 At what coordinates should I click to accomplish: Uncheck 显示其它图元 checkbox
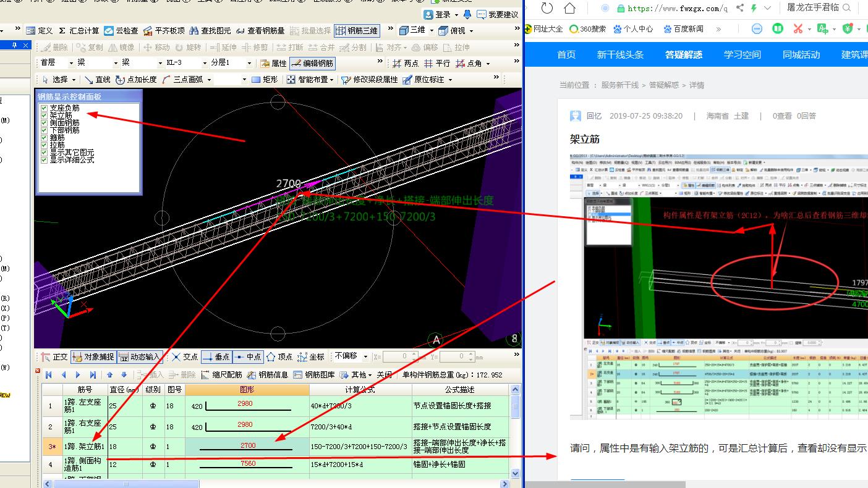click(44, 153)
